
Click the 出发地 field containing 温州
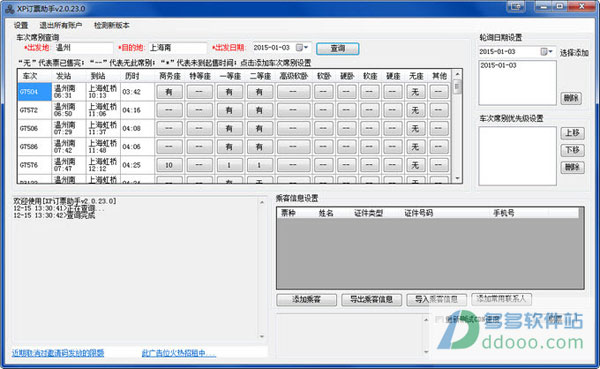(83, 48)
